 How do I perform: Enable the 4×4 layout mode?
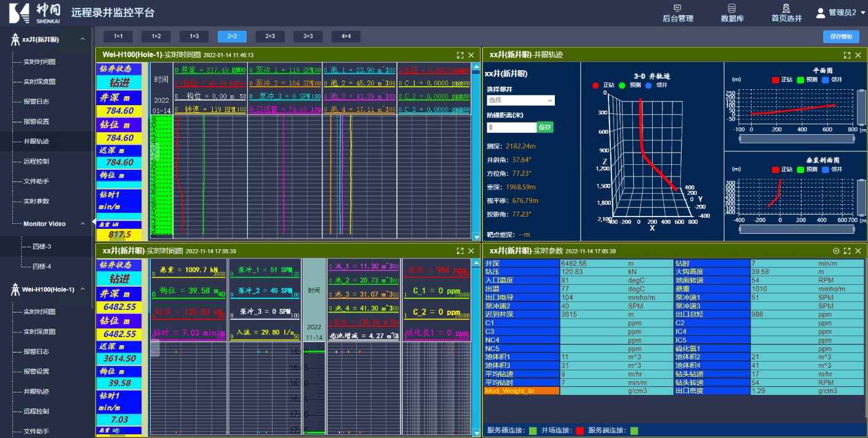(x=345, y=36)
